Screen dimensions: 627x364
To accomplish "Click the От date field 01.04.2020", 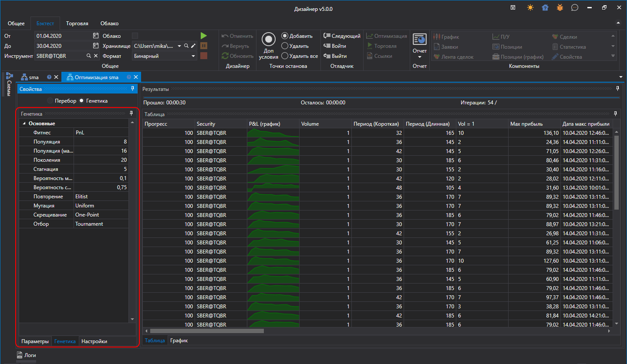I will [x=63, y=36].
